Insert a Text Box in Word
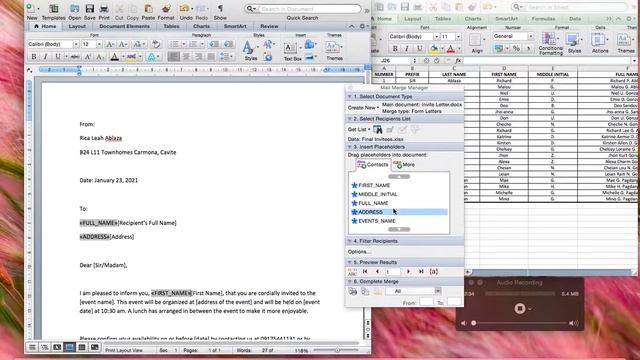Viewport: 640px width, 360px height. [x=292, y=51]
